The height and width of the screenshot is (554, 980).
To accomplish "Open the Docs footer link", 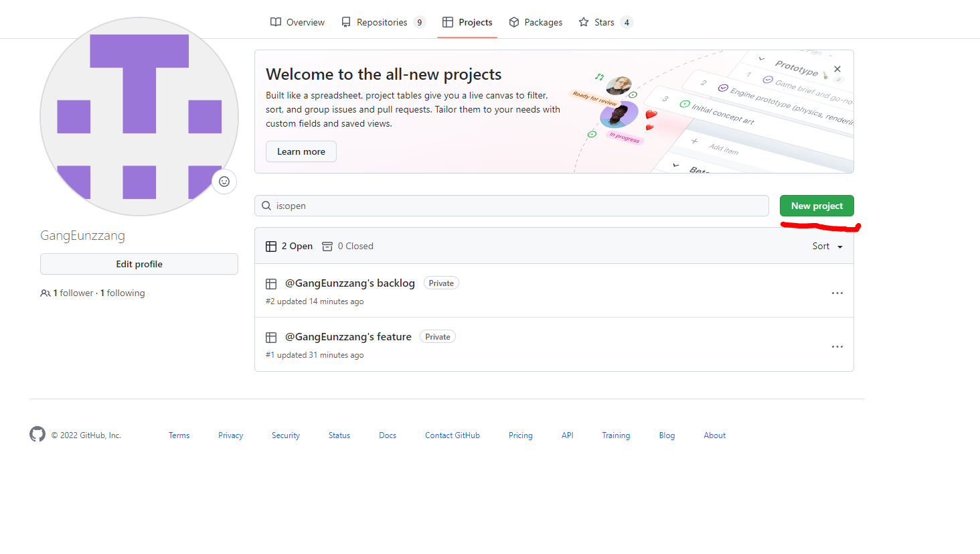I will click(388, 435).
